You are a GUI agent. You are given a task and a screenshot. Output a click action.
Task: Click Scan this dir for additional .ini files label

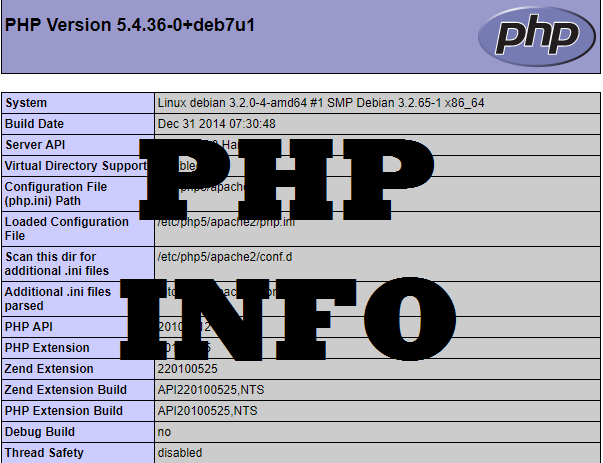click(57, 264)
